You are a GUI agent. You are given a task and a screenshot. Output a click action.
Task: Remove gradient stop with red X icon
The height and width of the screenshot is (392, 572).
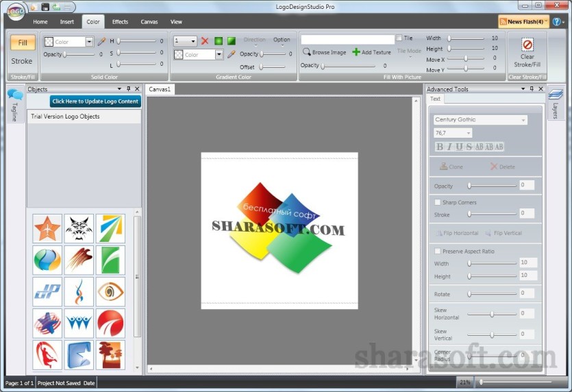pos(205,41)
